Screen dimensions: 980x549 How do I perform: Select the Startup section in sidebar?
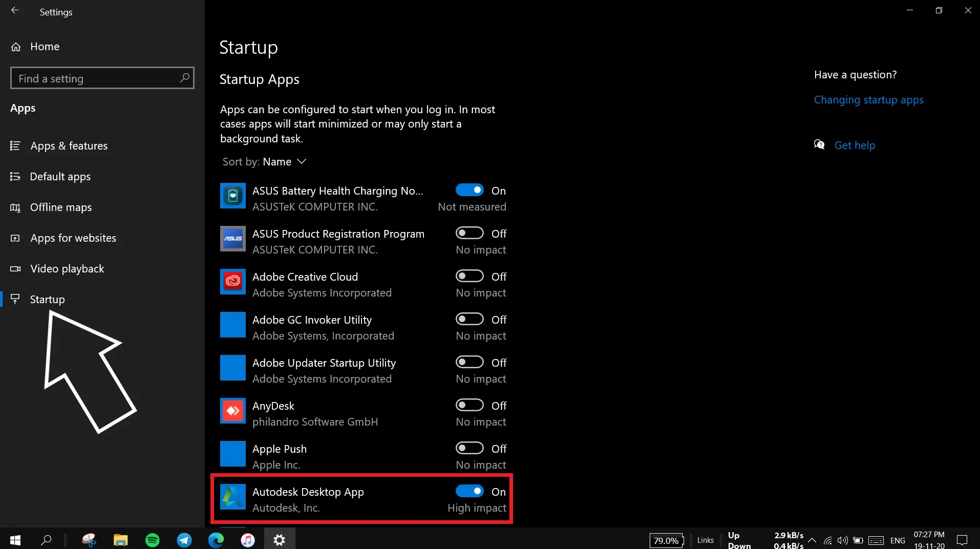tap(47, 300)
